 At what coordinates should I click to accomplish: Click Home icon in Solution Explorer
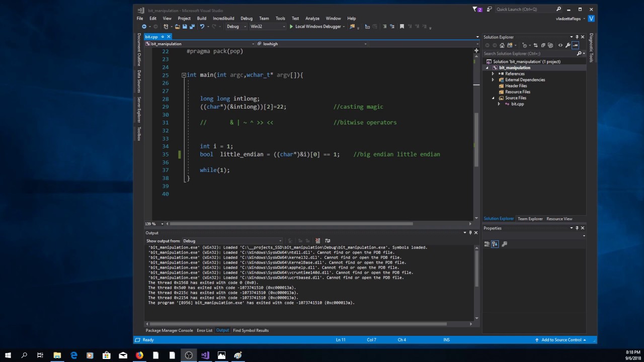[502, 45]
